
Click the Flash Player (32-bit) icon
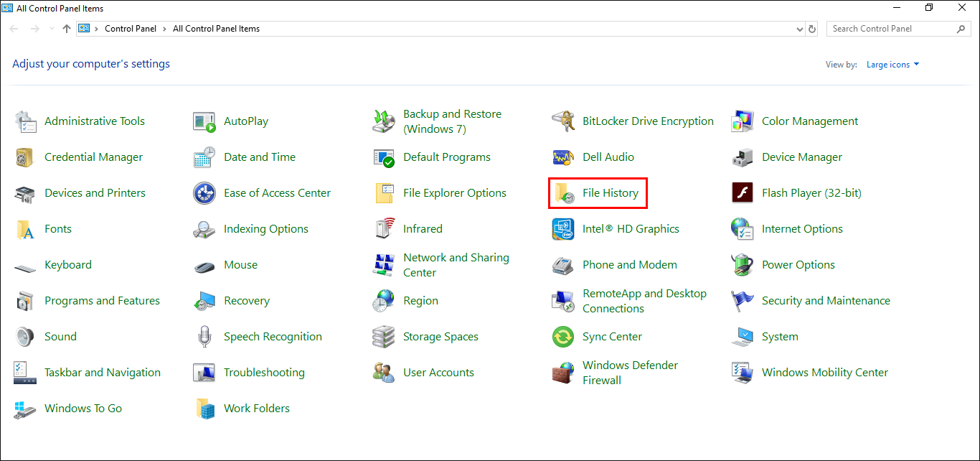click(743, 193)
